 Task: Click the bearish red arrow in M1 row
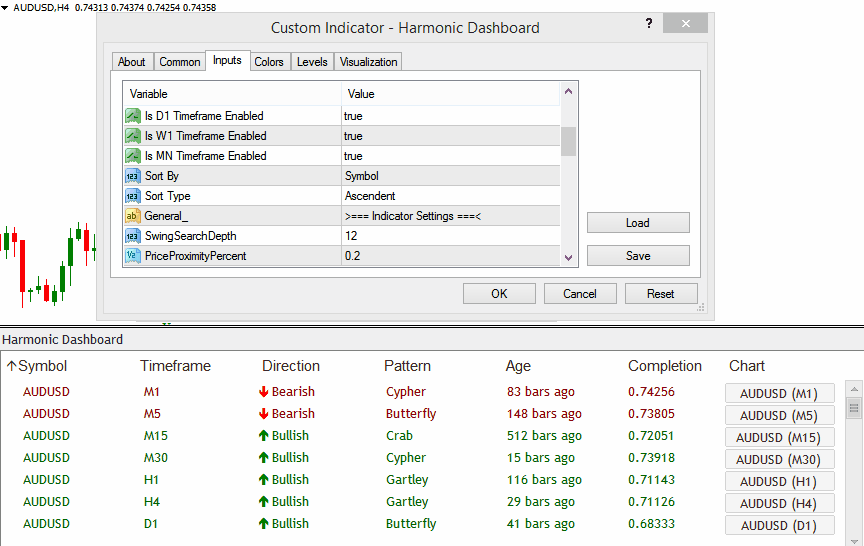click(x=264, y=392)
